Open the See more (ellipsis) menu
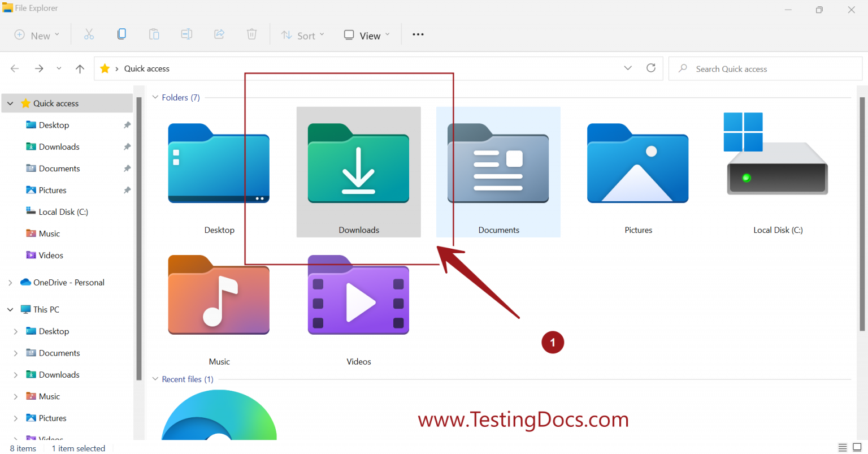This screenshot has width=868, height=454. 418,34
